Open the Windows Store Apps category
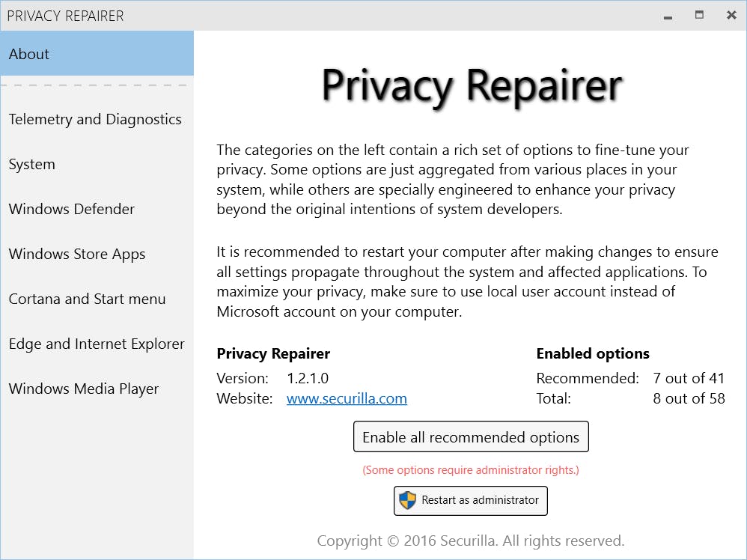This screenshot has width=747, height=560. 77,254
